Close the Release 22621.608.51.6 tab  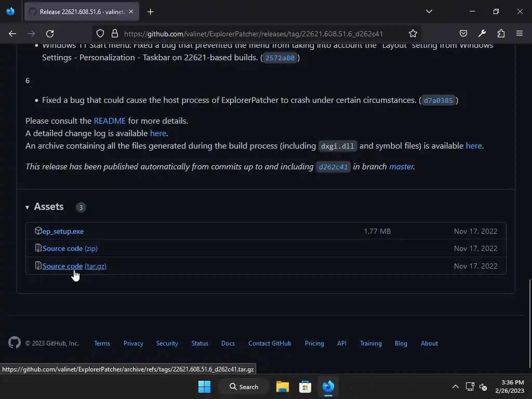[x=131, y=11]
